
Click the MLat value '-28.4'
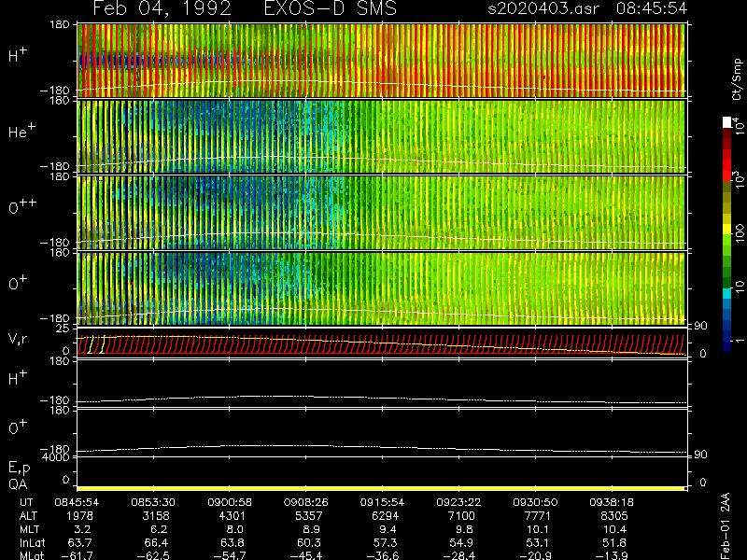pyautogui.click(x=458, y=555)
